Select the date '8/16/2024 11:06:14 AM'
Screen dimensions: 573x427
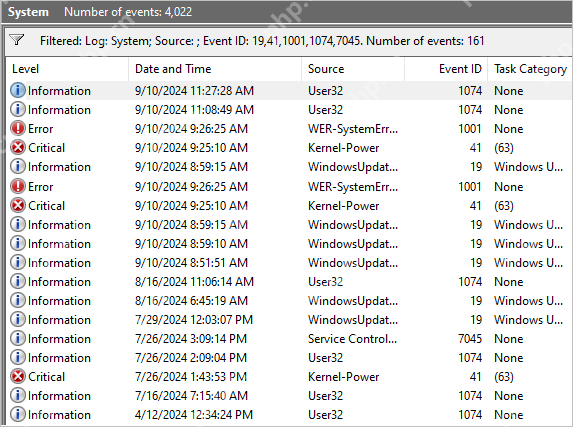click(194, 282)
